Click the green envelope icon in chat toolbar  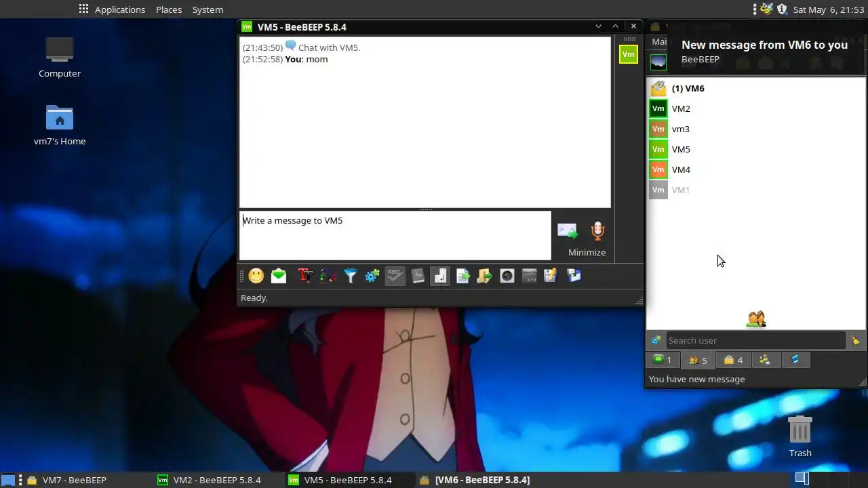coord(279,276)
